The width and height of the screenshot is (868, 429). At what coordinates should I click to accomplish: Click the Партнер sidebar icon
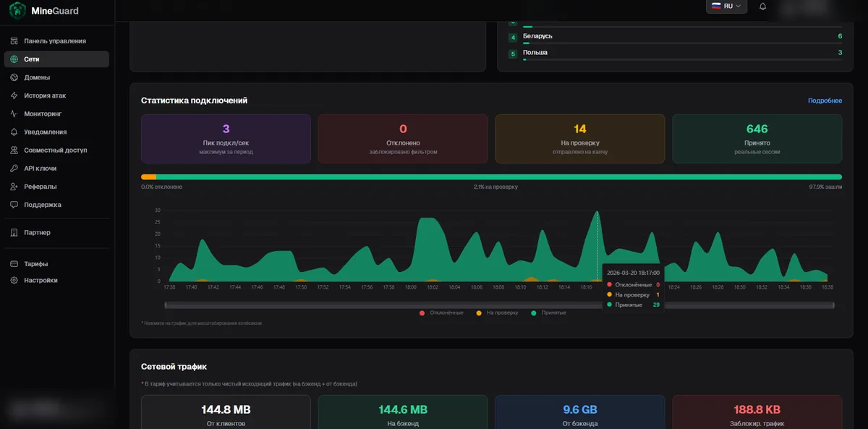(14, 233)
